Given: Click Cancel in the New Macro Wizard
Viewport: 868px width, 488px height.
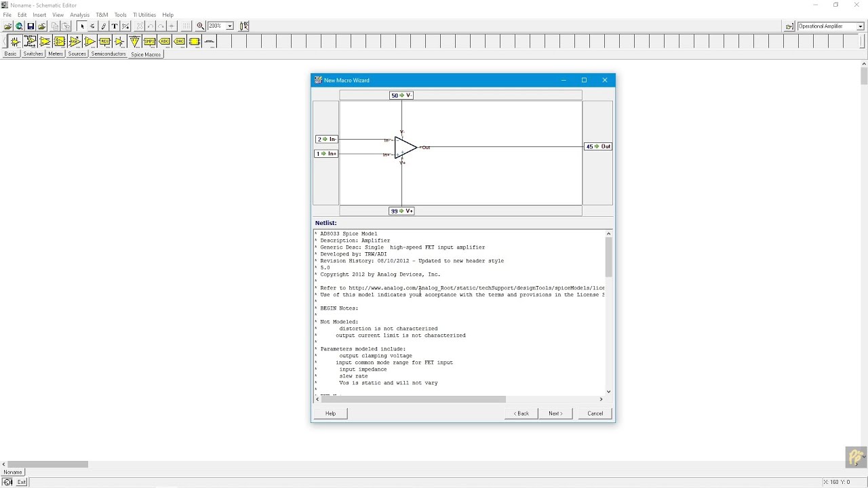Looking at the screenshot, I should (595, 413).
